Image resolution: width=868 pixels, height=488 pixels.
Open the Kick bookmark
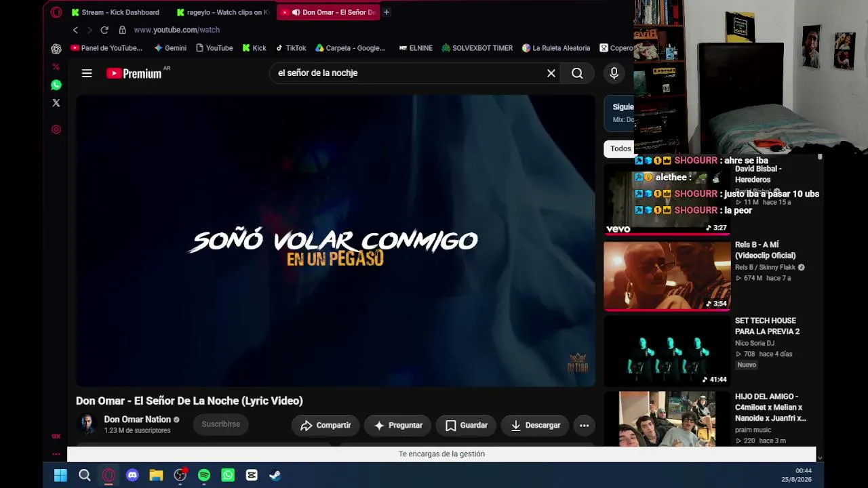(x=254, y=48)
